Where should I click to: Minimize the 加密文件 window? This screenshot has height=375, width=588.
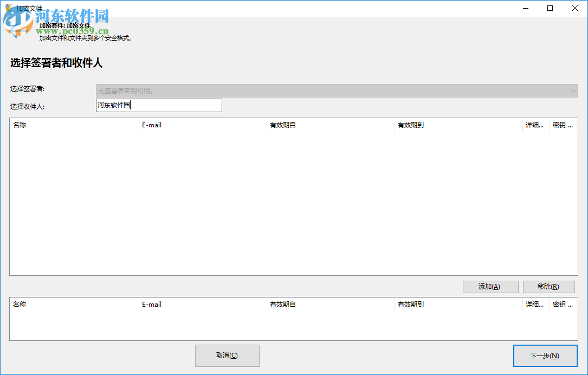pos(525,8)
